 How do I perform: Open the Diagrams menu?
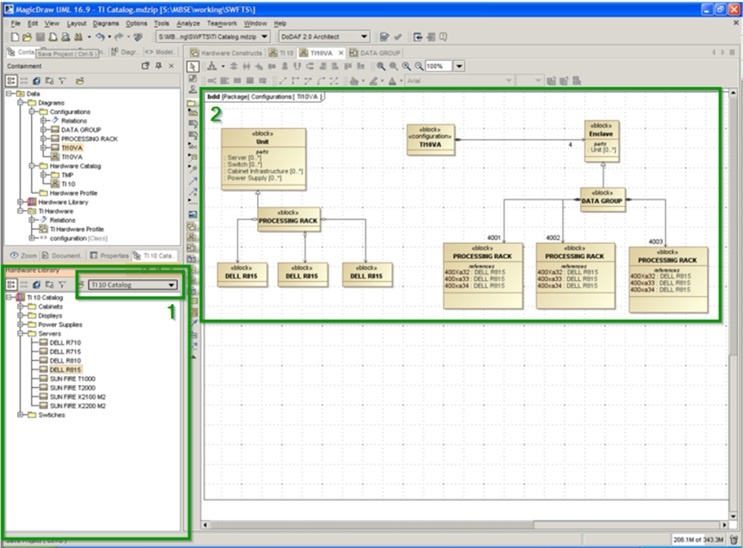106,23
